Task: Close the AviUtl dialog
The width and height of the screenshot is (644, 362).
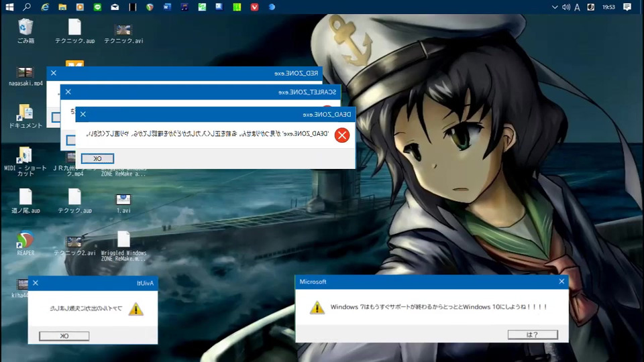Action: point(36,283)
